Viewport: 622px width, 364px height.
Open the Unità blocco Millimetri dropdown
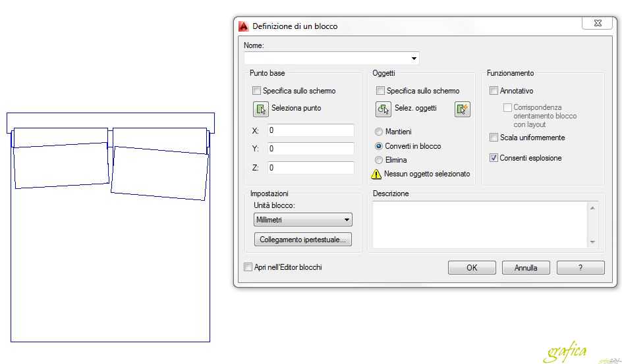(347, 220)
